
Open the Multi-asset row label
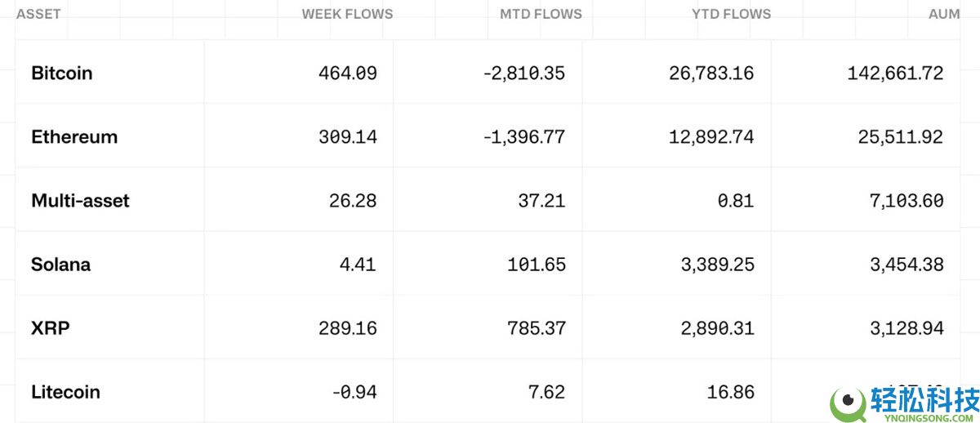[80, 201]
